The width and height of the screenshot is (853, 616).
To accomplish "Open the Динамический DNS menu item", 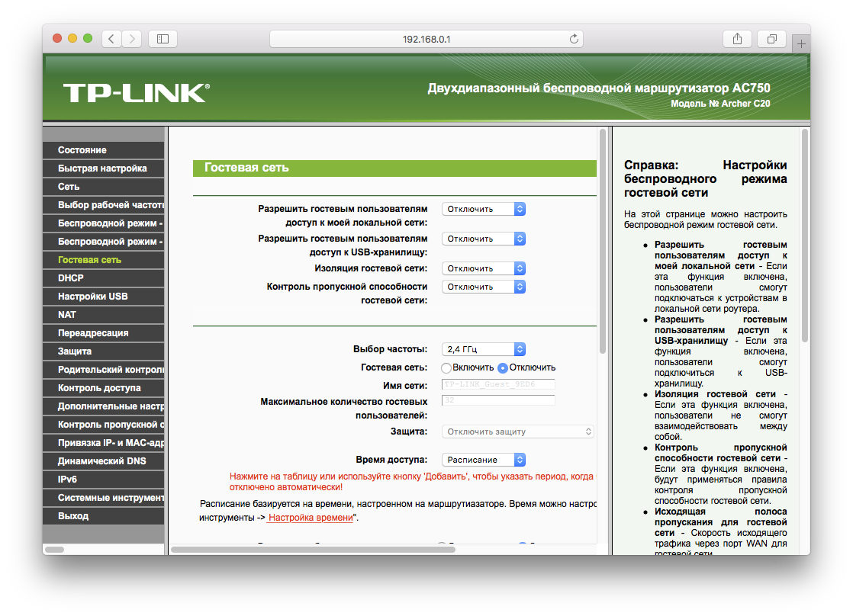I will click(103, 461).
